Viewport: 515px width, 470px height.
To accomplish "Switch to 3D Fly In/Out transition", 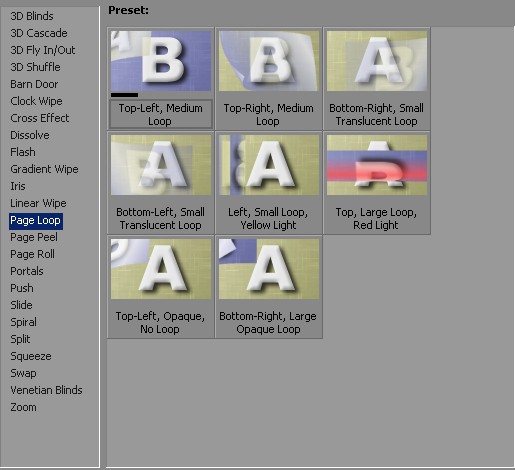I will pyautogui.click(x=43, y=50).
